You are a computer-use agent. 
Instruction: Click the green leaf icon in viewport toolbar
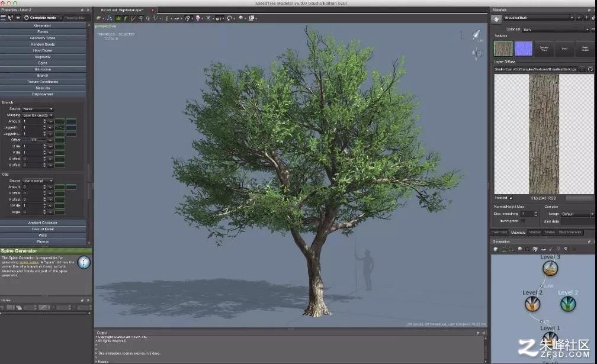tap(118, 18)
